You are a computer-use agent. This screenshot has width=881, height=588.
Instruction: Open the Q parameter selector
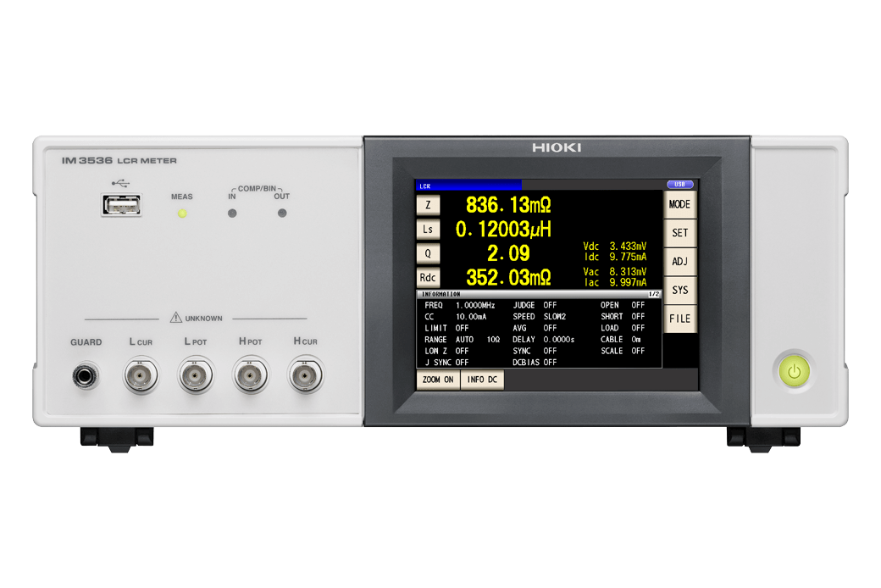(x=428, y=252)
